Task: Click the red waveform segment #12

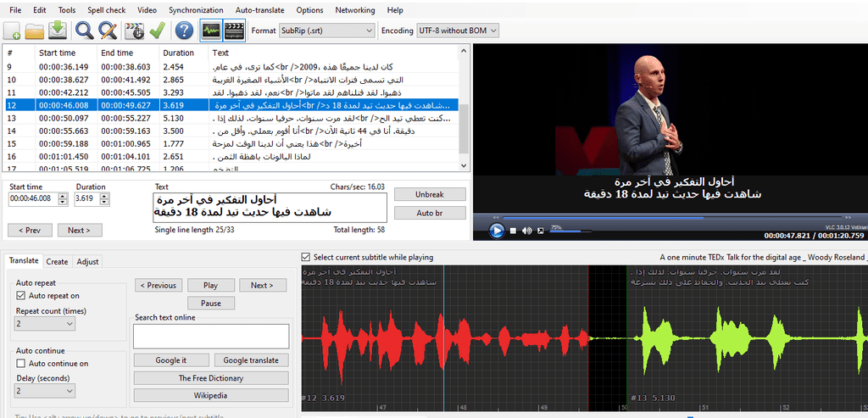Action: [x=445, y=338]
